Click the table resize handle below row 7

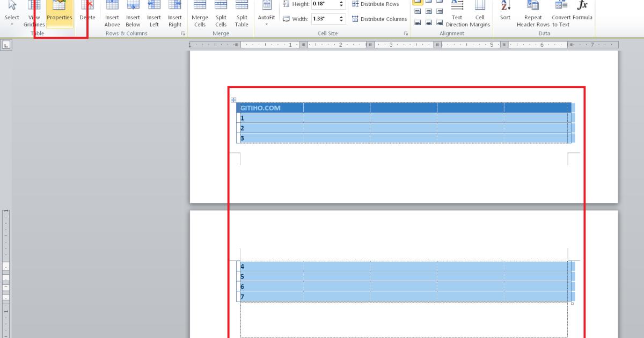pyautogui.click(x=572, y=304)
